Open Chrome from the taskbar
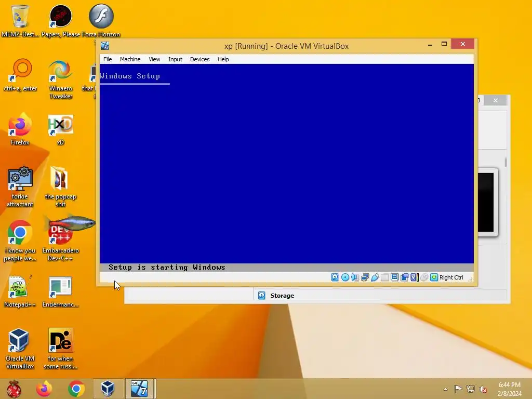Screen dimensions: 532x399 click(x=76, y=389)
